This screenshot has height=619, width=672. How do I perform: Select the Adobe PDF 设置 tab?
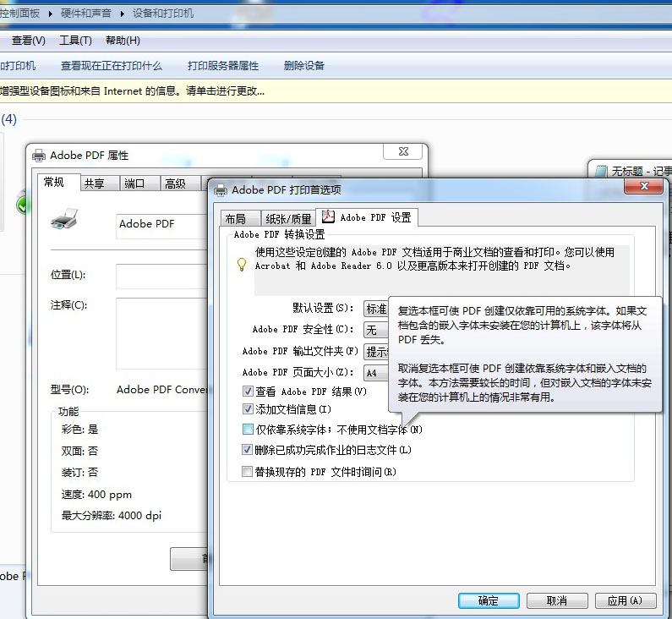(x=367, y=217)
